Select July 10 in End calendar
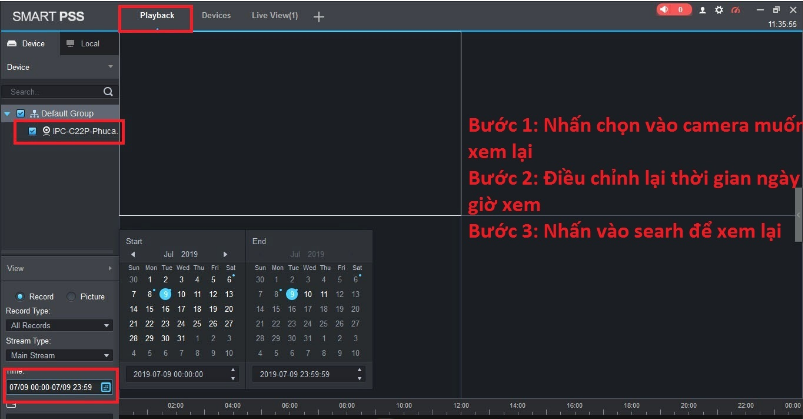 point(308,294)
